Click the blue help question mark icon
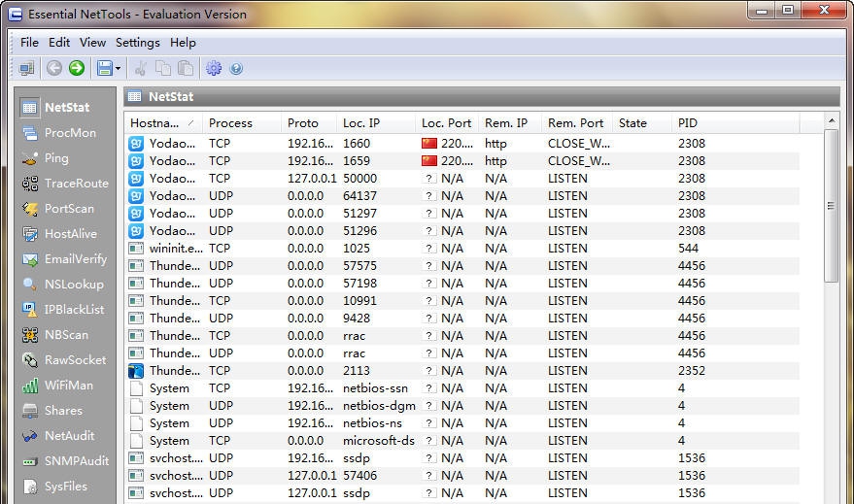 [236, 68]
